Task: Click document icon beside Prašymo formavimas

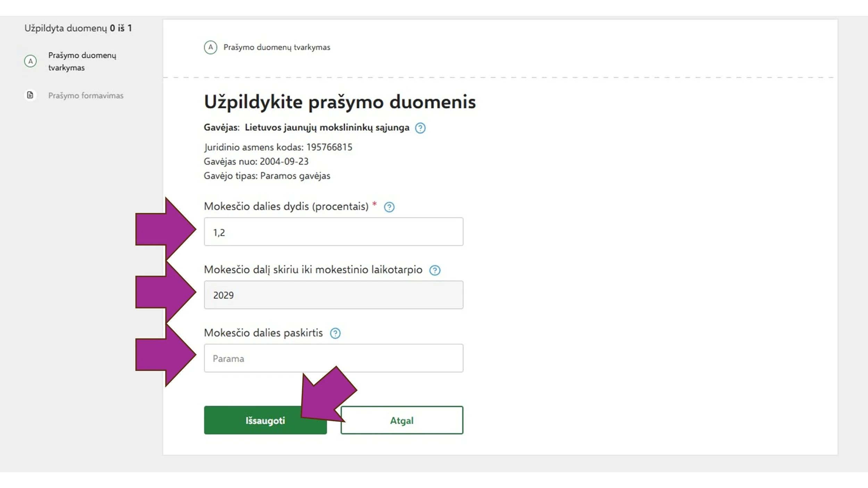Action: click(x=30, y=95)
